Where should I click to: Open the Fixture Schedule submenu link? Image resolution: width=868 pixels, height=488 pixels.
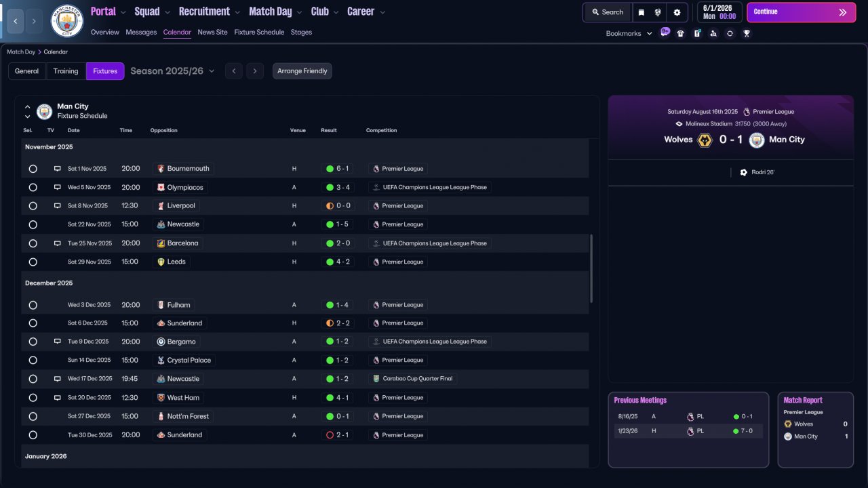tap(259, 33)
